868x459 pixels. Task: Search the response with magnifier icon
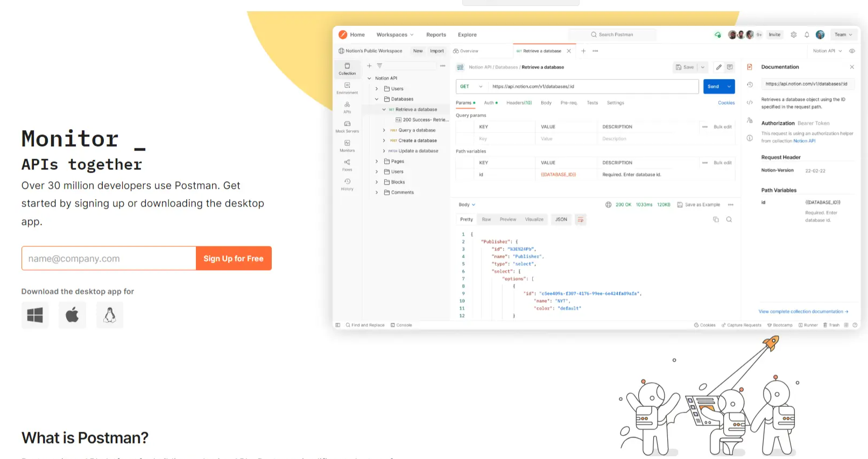[x=729, y=220]
